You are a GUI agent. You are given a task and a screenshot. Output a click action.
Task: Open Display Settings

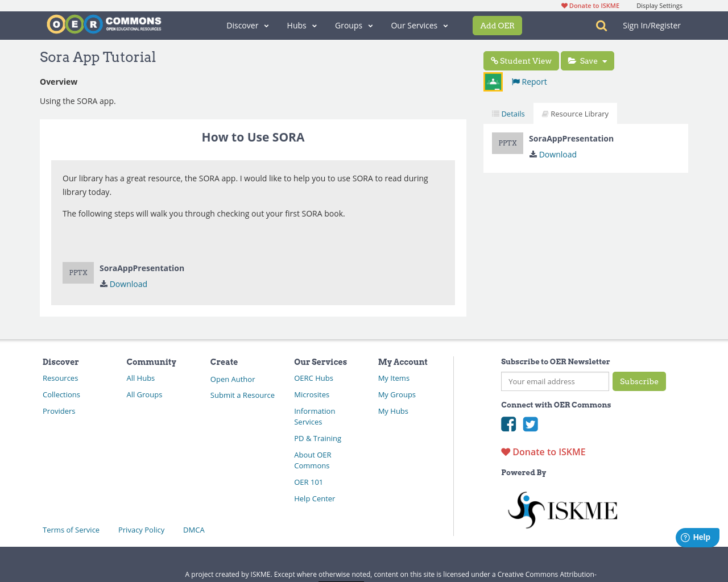(x=659, y=6)
